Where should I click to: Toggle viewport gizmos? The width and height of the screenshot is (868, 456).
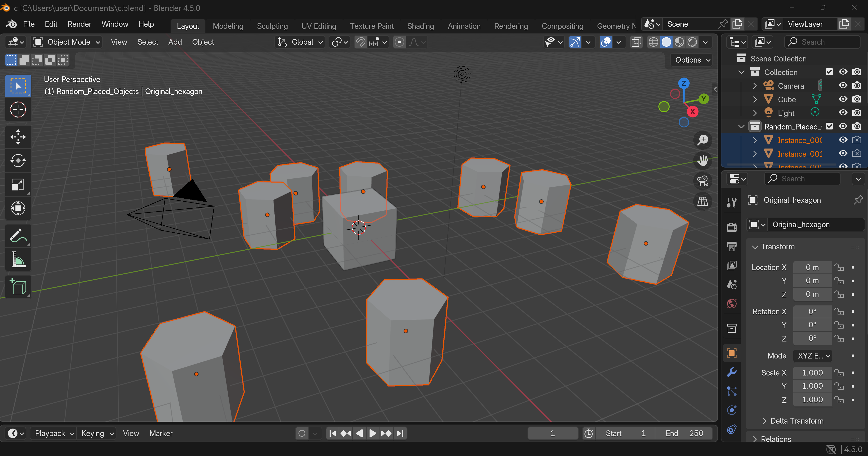click(x=575, y=42)
